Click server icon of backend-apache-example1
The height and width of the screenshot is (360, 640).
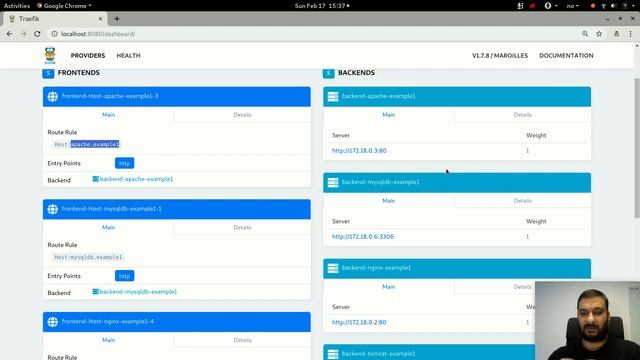333,97
